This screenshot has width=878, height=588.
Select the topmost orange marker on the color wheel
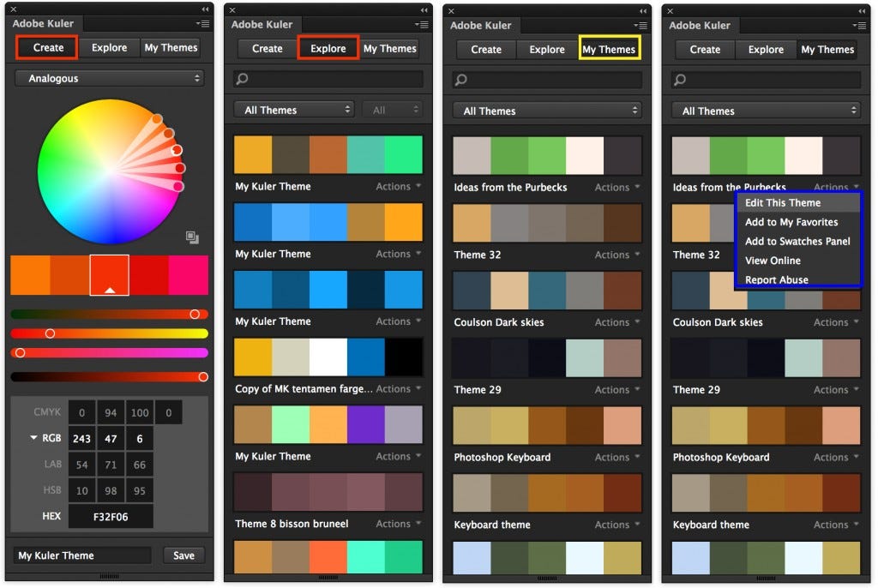click(x=158, y=119)
